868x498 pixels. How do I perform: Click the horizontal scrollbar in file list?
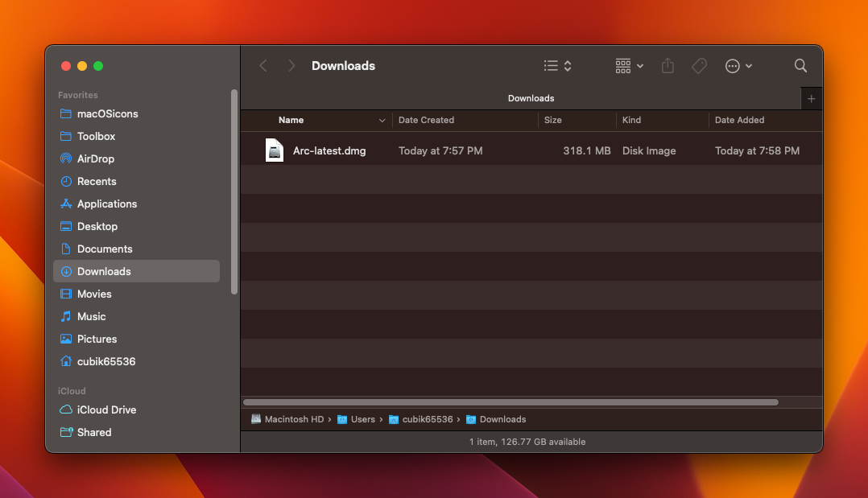(510, 402)
